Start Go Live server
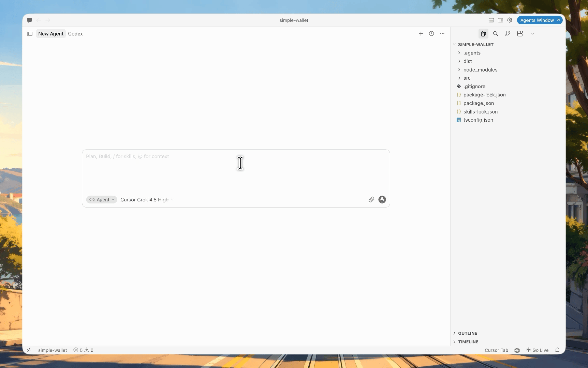The width and height of the screenshot is (588, 368). 538,350
